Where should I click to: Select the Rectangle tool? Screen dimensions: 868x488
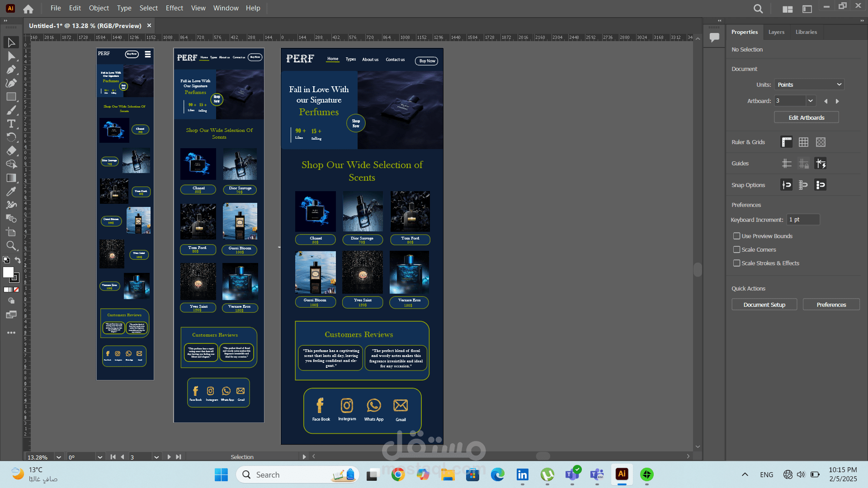point(11,97)
